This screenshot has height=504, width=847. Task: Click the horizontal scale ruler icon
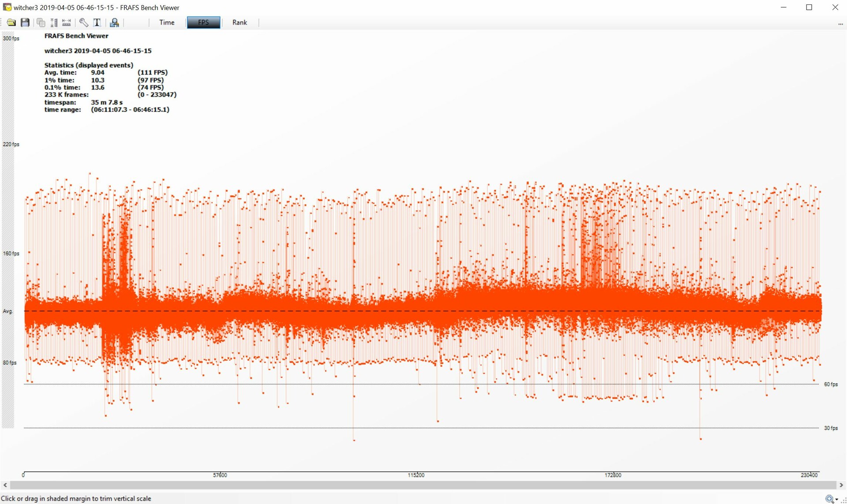[67, 22]
